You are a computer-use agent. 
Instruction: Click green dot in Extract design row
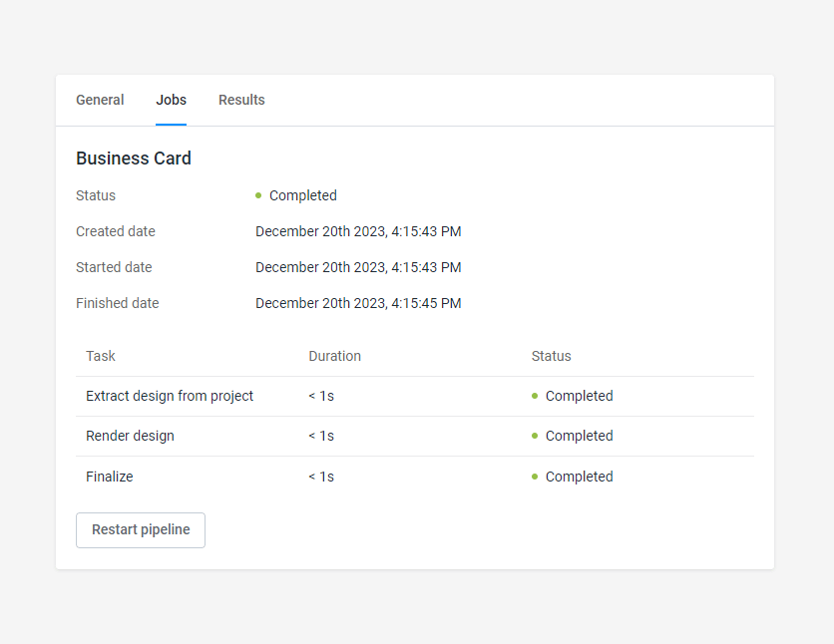click(535, 396)
